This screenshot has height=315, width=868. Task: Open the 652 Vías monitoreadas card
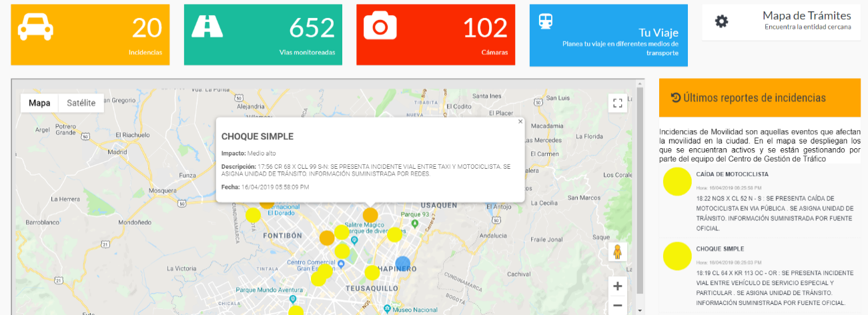(x=263, y=35)
